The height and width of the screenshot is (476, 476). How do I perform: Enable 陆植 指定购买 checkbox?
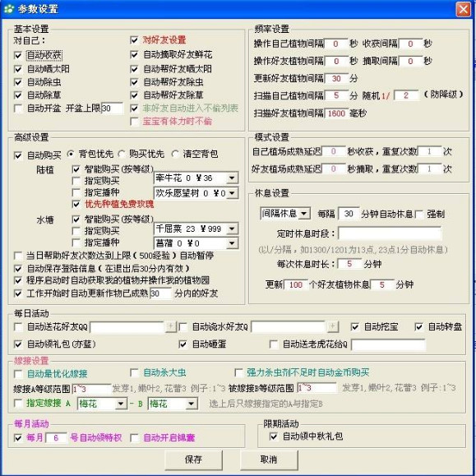click(x=76, y=181)
